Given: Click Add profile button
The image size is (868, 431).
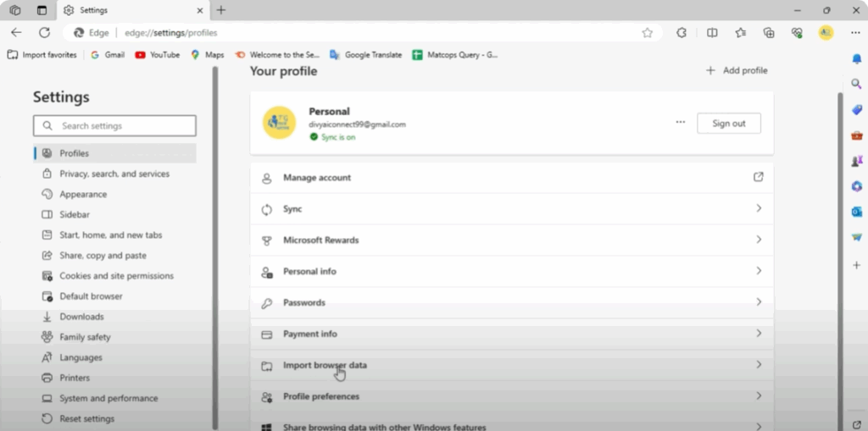Looking at the screenshot, I should [737, 70].
